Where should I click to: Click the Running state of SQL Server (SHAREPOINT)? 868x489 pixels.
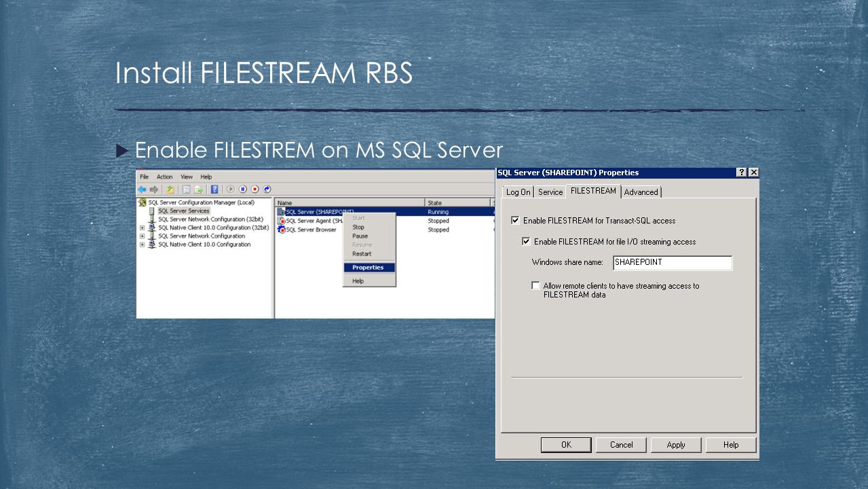(x=438, y=212)
